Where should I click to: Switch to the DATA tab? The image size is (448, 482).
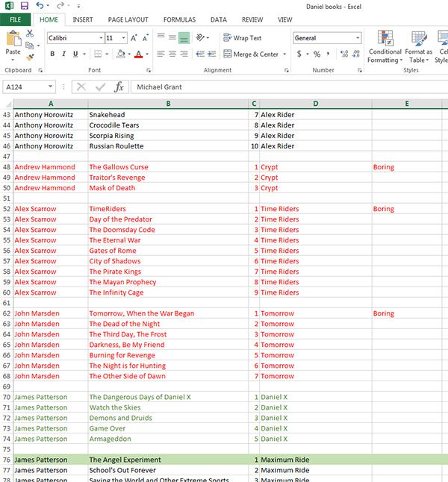(x=219, y=19)
